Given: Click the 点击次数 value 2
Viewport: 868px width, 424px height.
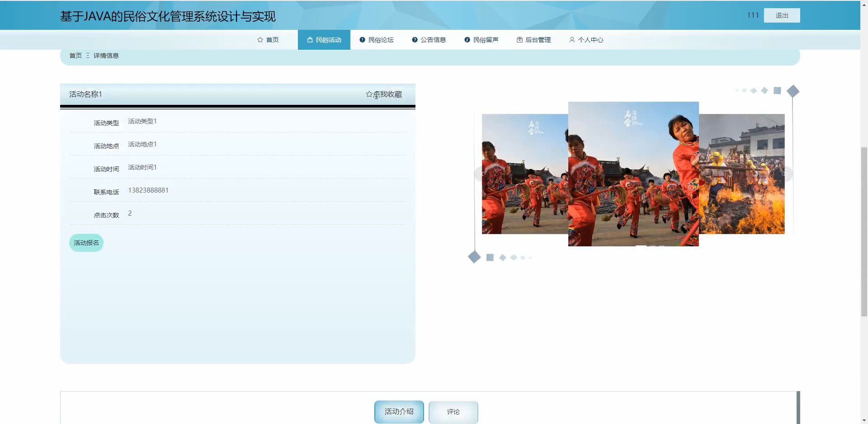Looking at the screenshot, I should (x=130, y=213).
